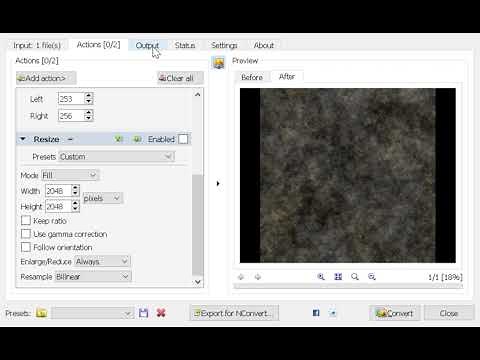Collapse the Resize action section
This screenshot has height=360, width=480.
pos(23,139)
